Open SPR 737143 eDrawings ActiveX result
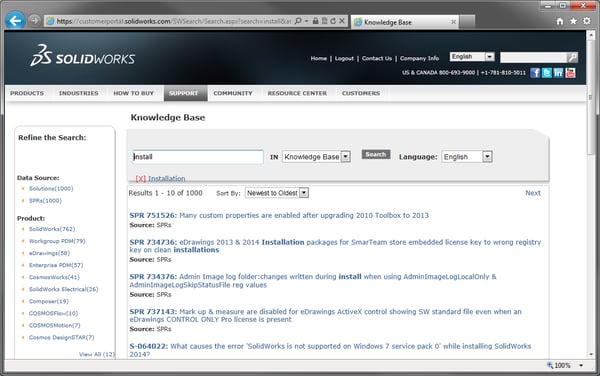The image size is (600, 376). click(325, 315)
